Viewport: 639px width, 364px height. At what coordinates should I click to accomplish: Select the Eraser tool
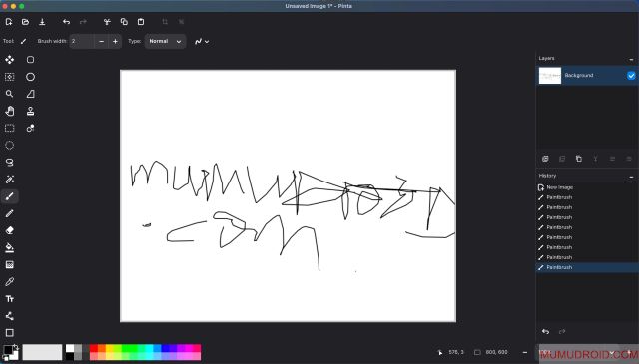tap(10, 230)
